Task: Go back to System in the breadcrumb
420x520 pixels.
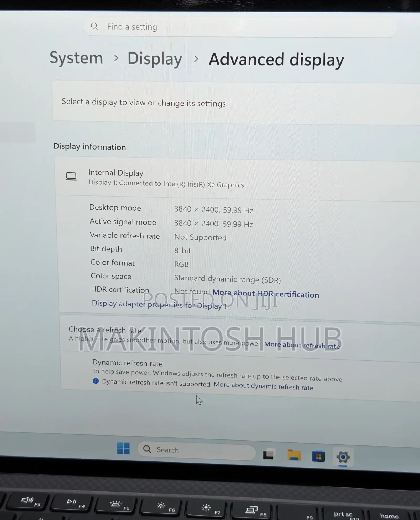Action: click(76, 58)
